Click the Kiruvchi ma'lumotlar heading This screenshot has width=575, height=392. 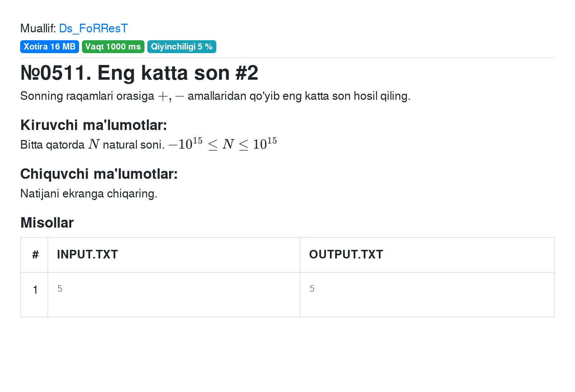pyautogui.click(x=94, y=125)
